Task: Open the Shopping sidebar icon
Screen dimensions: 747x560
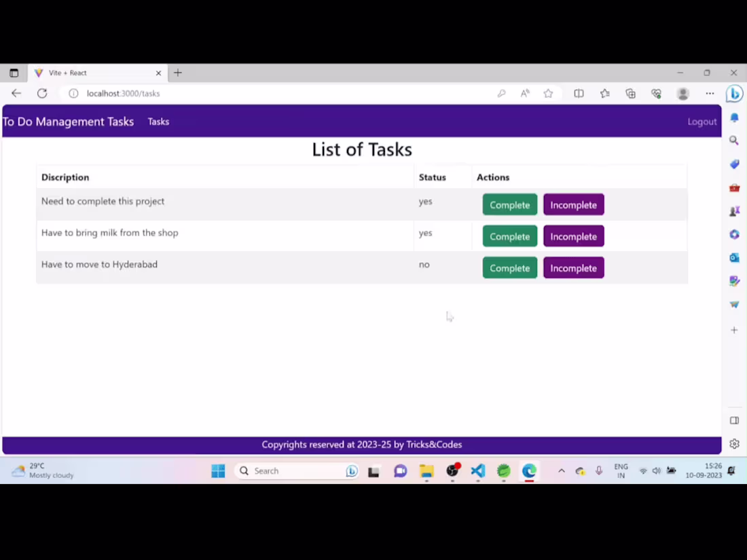Action: pyautogui.click(x=734, y=164)
